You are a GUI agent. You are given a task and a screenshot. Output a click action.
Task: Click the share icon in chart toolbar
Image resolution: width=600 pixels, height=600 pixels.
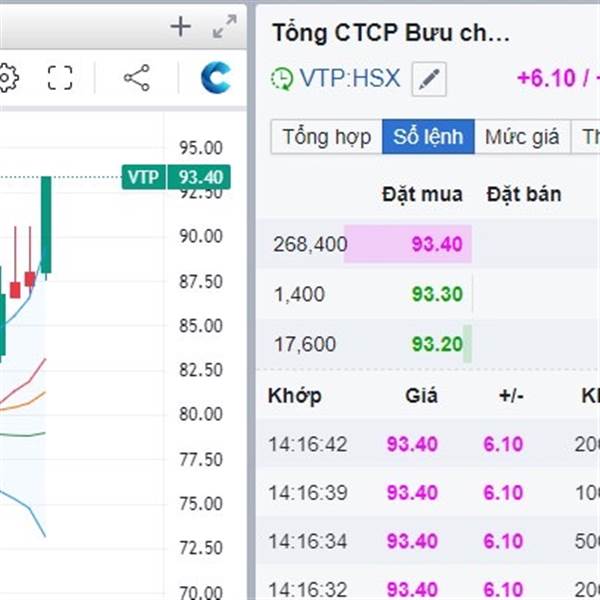click(137, 78)
